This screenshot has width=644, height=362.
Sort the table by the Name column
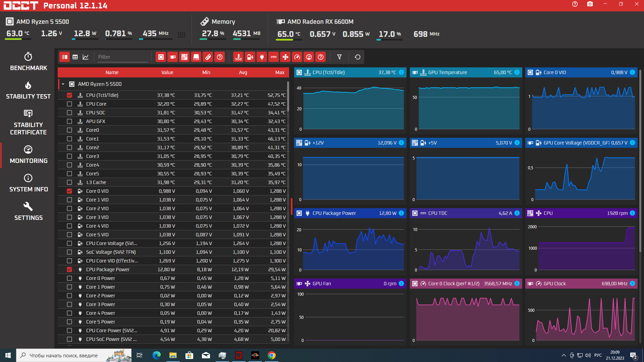112,72
